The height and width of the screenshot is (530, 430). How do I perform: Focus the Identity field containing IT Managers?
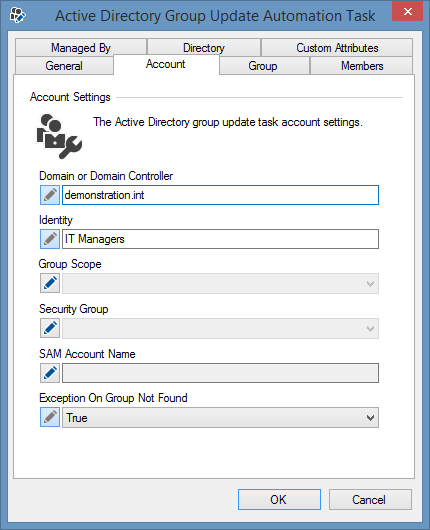tap(220, 239)
